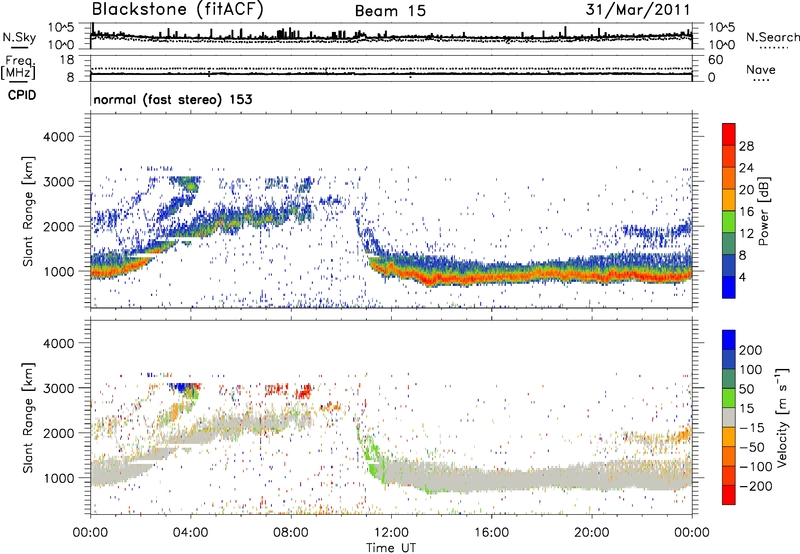
Task: Click the "20:00" time tick label
Action: point(591,533)
